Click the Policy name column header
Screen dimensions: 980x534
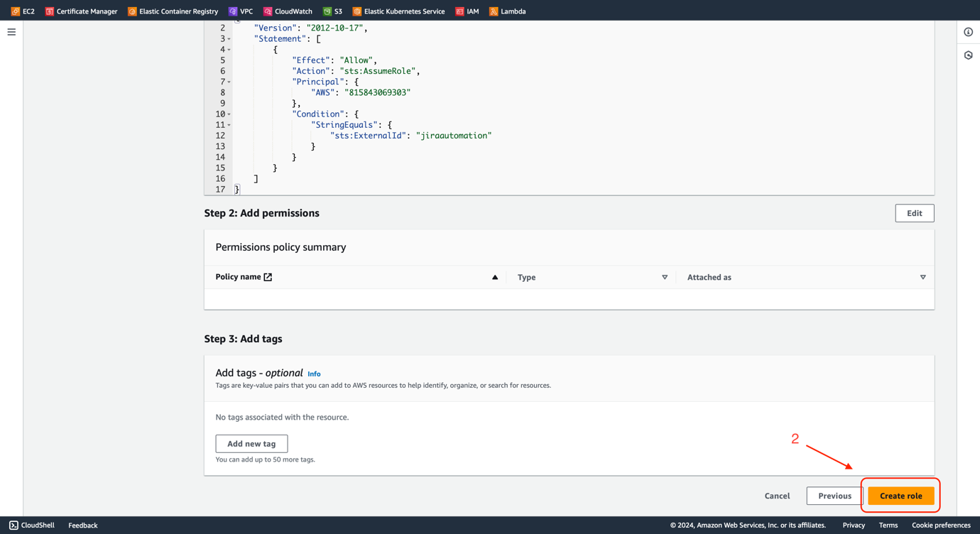click(238, 277)
